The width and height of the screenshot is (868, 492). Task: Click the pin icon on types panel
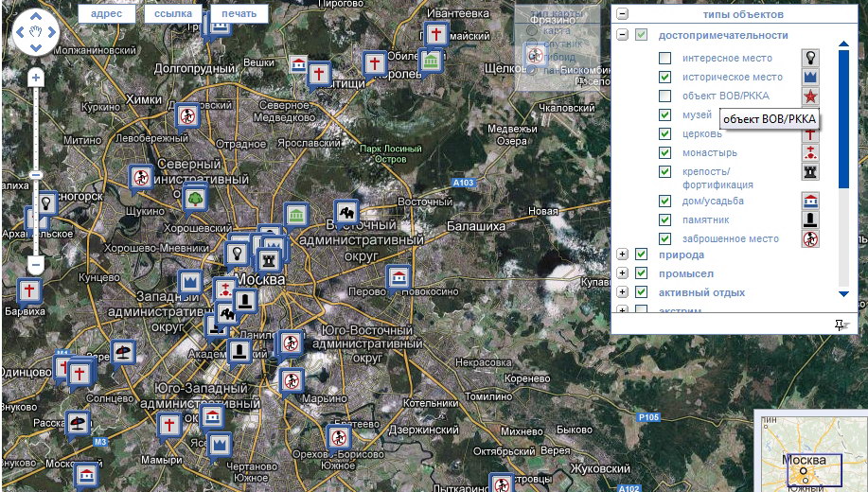click(x=839, y=325)
